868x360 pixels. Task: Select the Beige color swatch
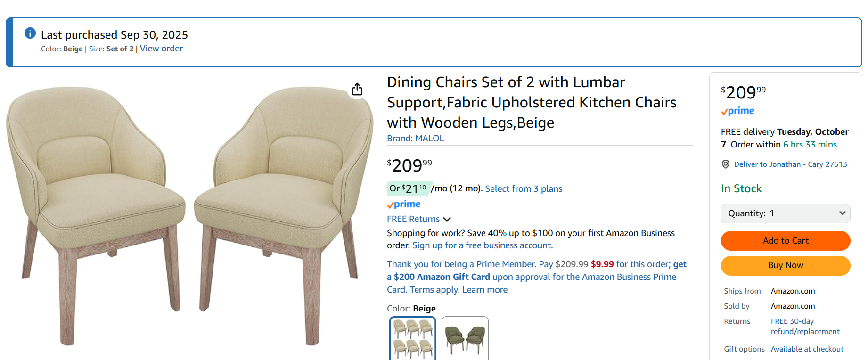point(413,338)
